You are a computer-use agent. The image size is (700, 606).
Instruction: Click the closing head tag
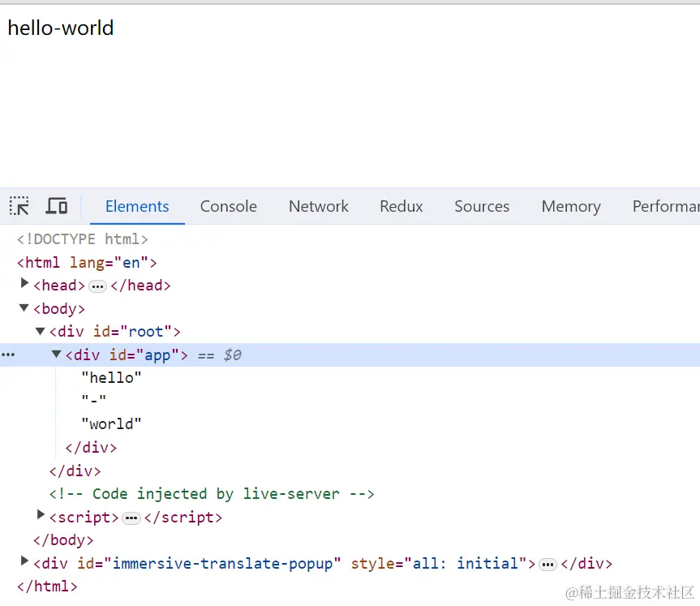coord(140,286)
